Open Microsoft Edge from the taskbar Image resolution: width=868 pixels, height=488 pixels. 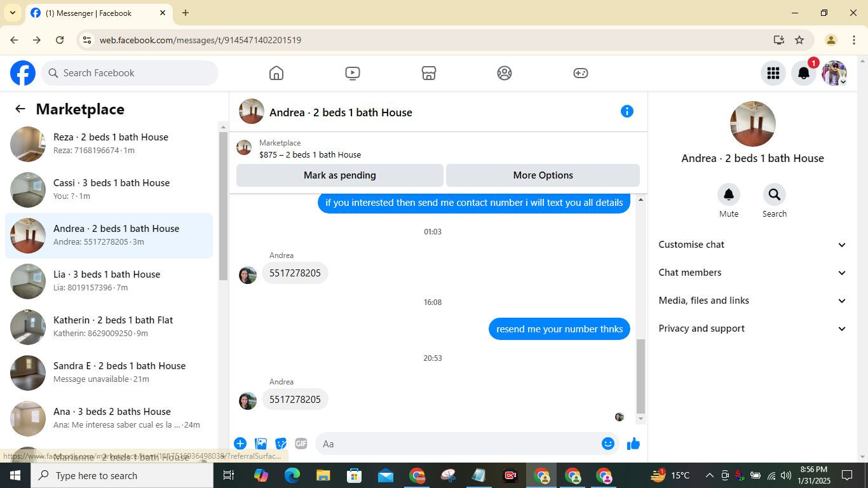[x=292, y=475]
